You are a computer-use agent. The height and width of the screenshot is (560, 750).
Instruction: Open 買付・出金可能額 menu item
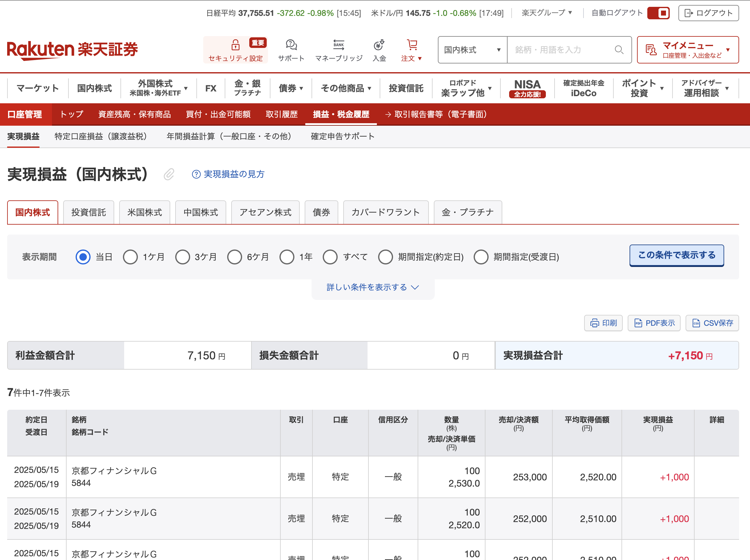click(218, 114)
